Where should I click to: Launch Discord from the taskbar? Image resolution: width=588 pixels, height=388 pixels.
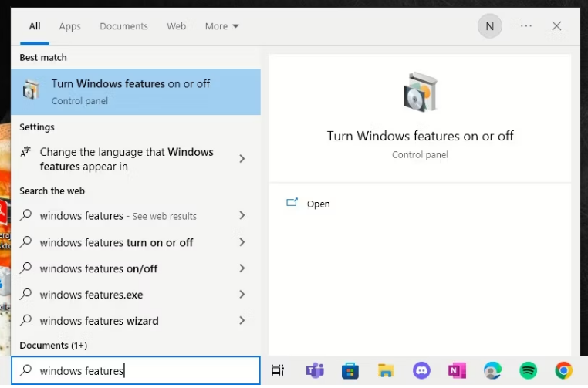click(421, 370)
